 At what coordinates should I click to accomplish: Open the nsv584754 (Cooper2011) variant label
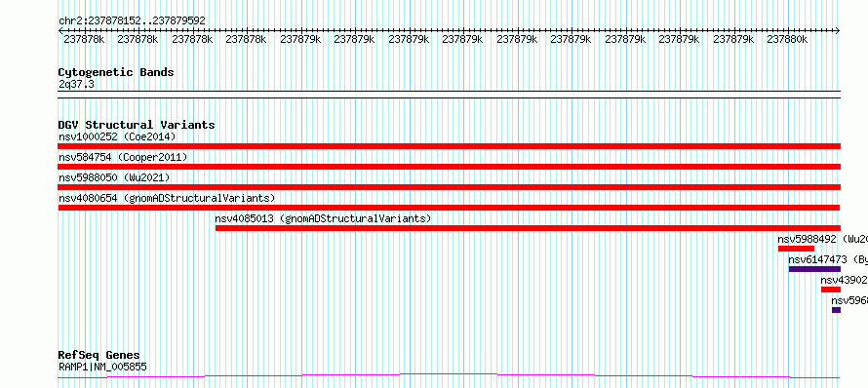pyautogui.click(x=123, y=157)
